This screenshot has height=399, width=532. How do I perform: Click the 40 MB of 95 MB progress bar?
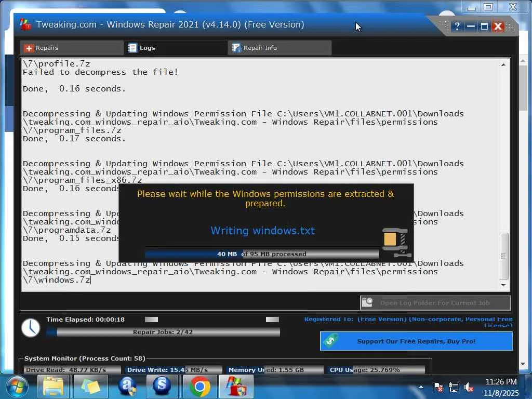pos(262,254)
